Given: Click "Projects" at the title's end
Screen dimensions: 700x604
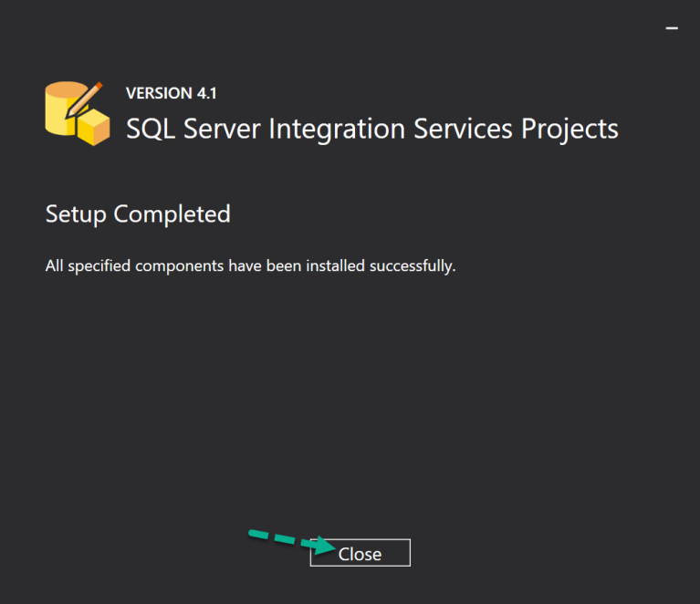Looking at the screenshot, I should [569, 129].
